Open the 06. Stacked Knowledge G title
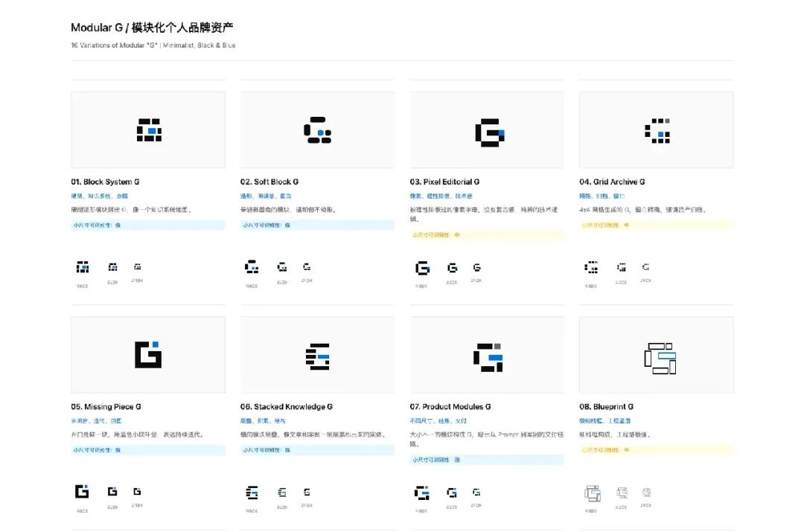The image size is (804, 532). pos(286,406)
